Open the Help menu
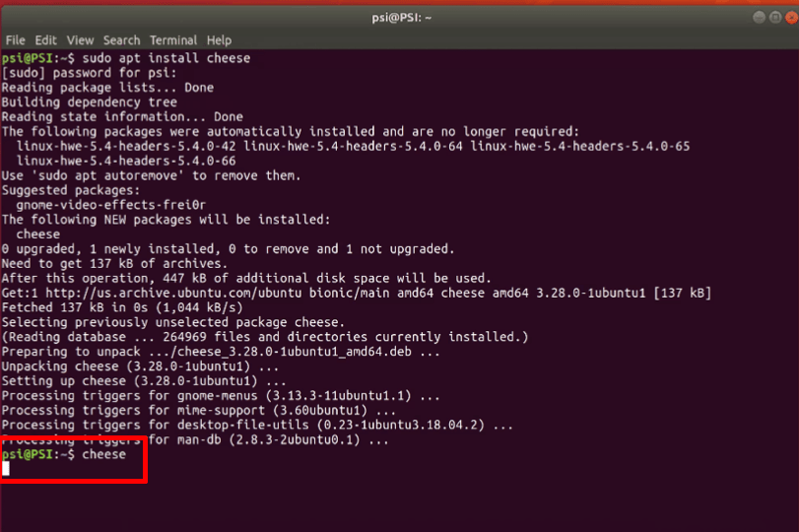This screenshot has height=532, width=799. pos(219,40)
